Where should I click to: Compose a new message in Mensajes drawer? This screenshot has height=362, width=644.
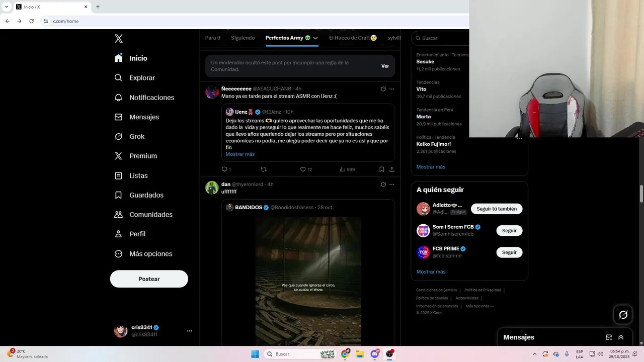tap(609, 337)
